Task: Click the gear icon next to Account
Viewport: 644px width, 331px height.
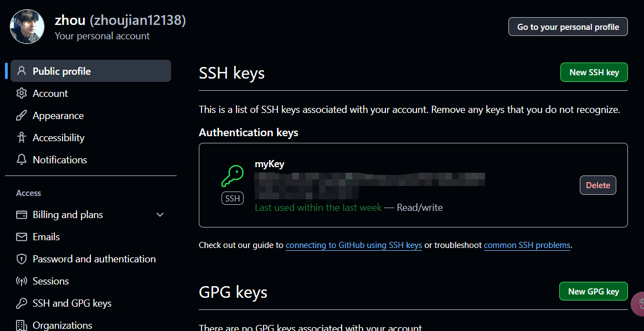Action: [22, 93]
